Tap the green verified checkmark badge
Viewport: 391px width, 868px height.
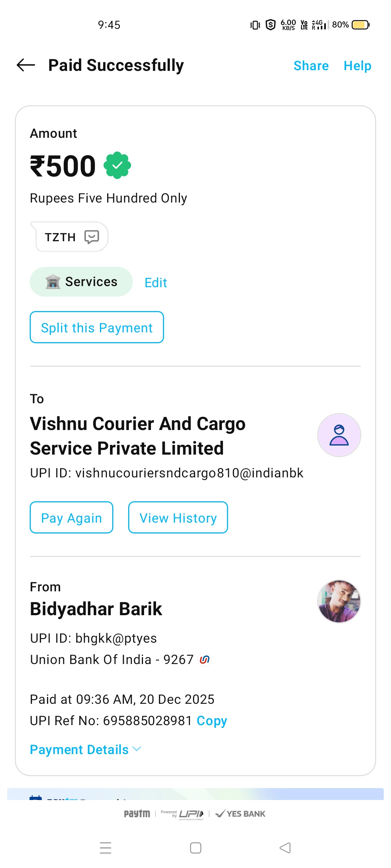tap(117, 166)
